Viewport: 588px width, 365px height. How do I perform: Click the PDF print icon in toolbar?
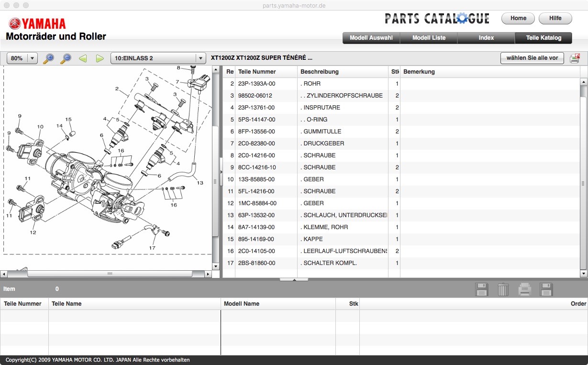pyautogui.click(x=575, y=58)
